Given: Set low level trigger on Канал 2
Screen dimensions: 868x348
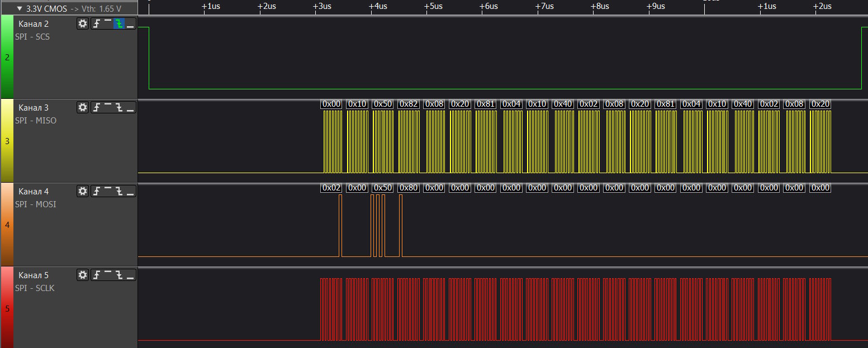Looking at the screenshot, I should (x=130, y=23).
